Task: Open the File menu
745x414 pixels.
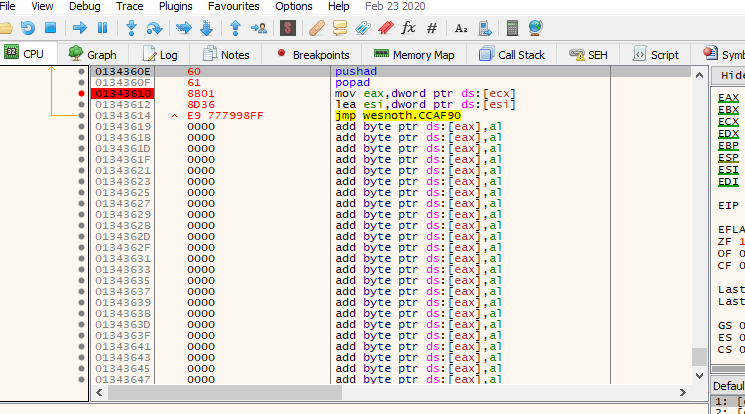Action: coord(8,6)
